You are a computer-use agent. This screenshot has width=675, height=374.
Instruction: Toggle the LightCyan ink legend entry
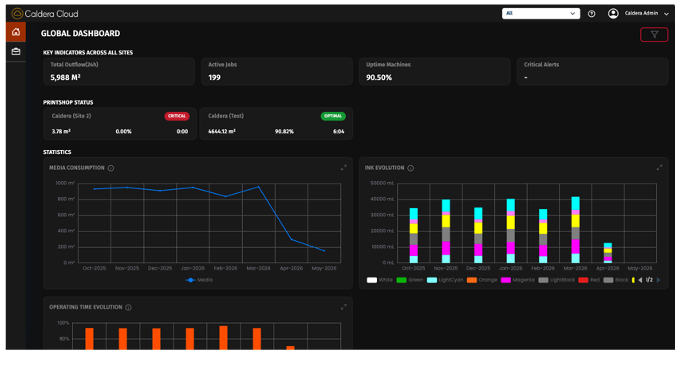tap(445, 280)
